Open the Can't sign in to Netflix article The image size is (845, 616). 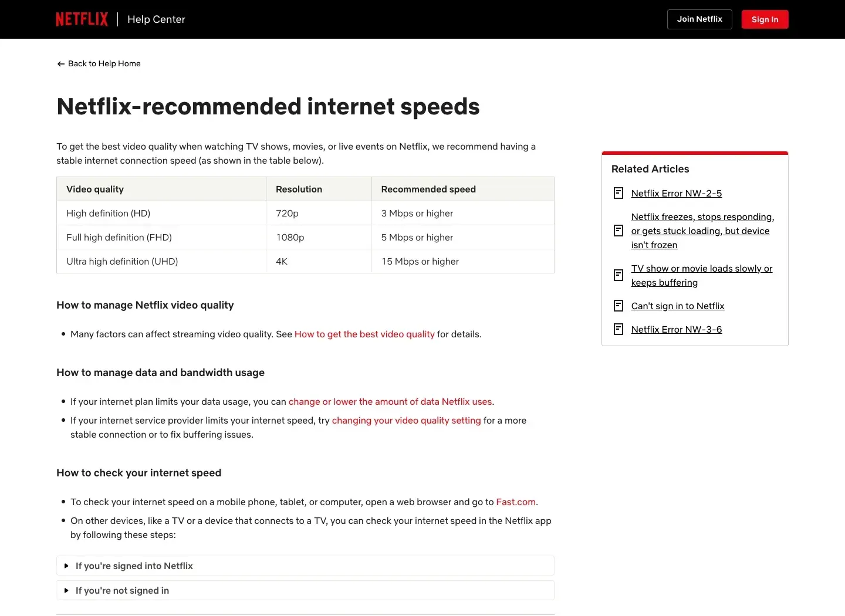pyautogui.click(x=678, y=306)
